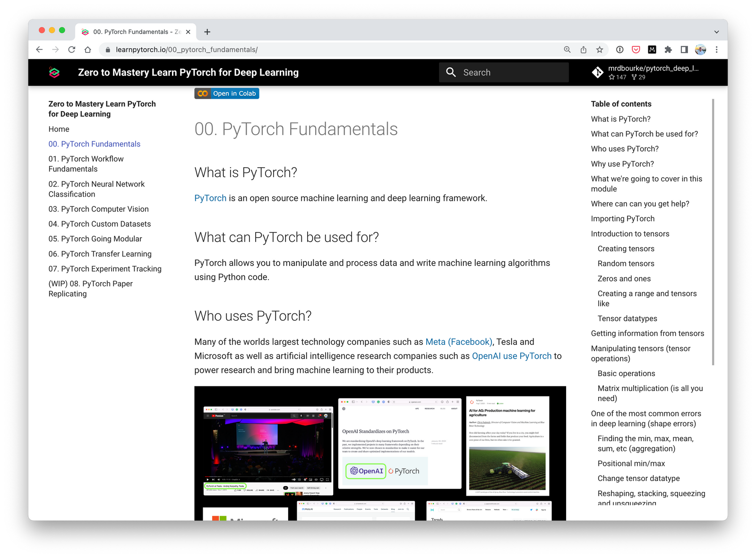
Task: Click the Open in Colab button
Action: tap(227, 93)
